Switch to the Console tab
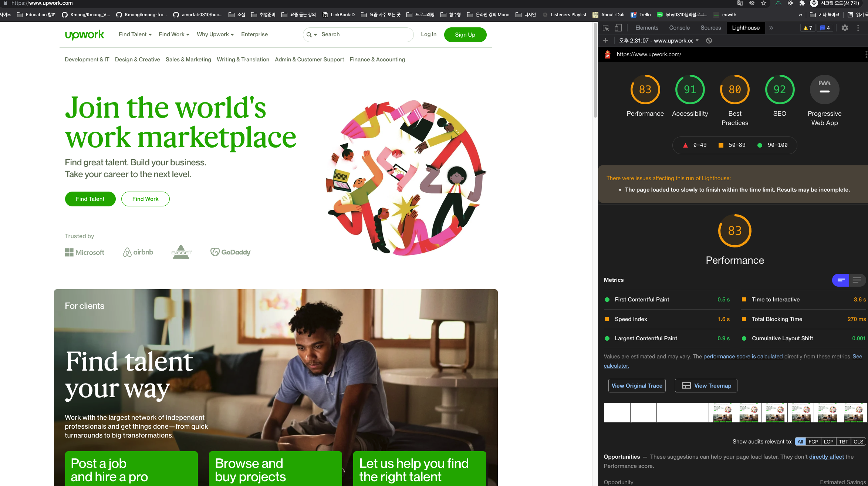This screenshot has height=486, width=868. pos(679,28)
